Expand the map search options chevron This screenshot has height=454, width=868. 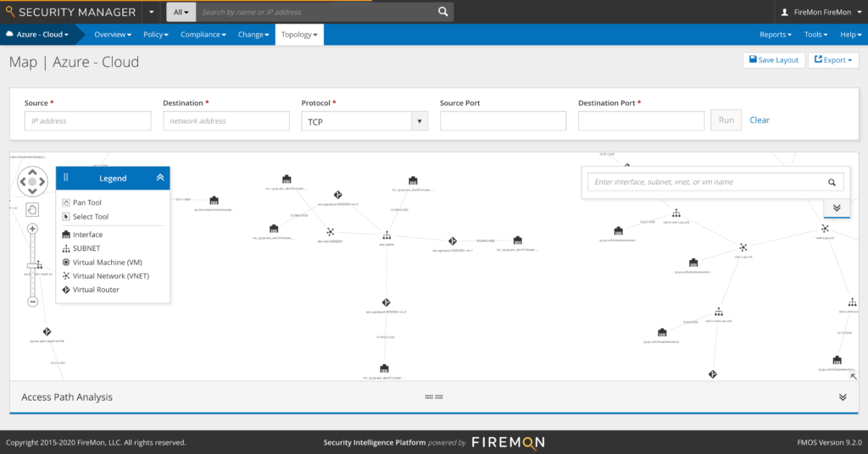pyautogui.click(x=837, y=208)
